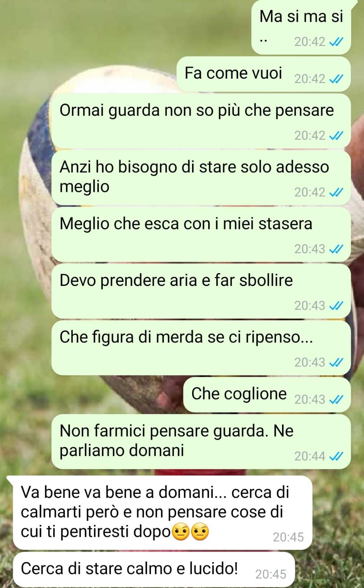This screenshot has height=588, width=364.
Task: Tap read ticks on 'Meglio che esca' message
Action: (x=336, y=249)
